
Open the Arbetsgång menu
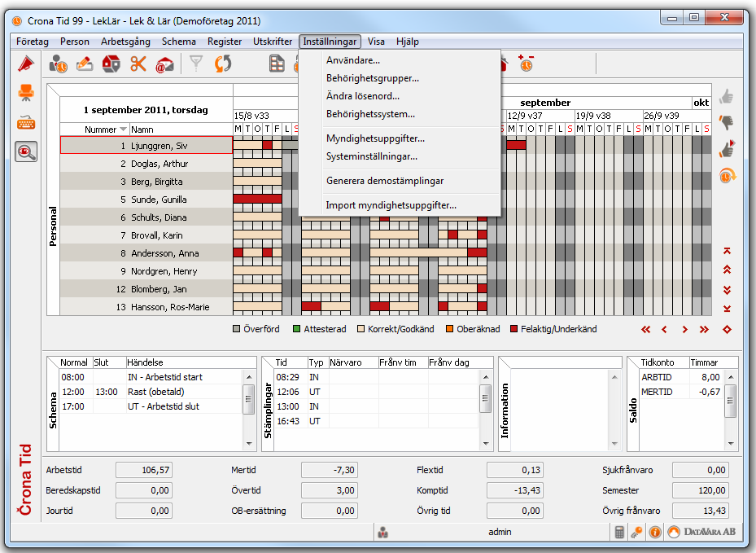coord(125,42)
